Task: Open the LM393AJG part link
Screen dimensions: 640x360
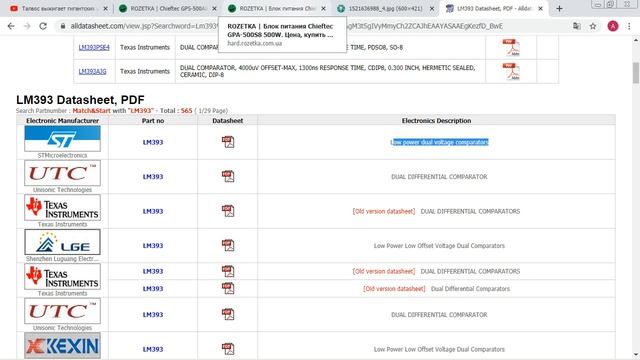Action: (x=93, y=71)
